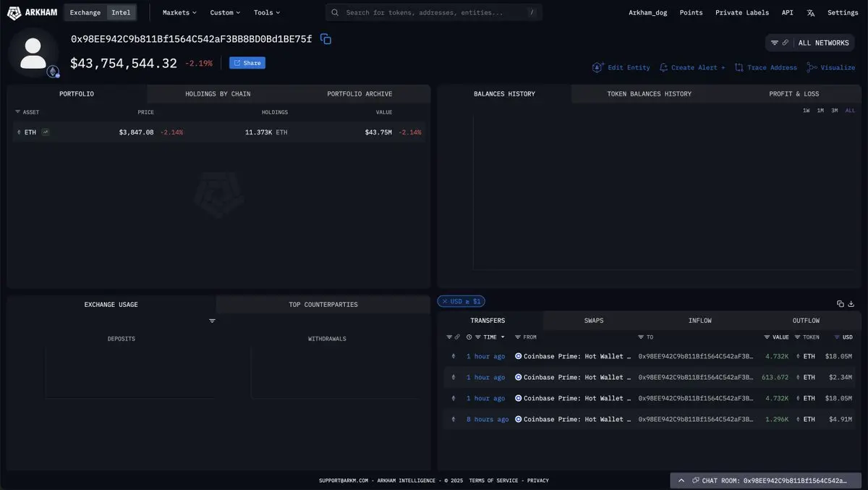The image size is (868, 490).
Task: Copy transfers using the copy icon above table
Action: (841, 303)
